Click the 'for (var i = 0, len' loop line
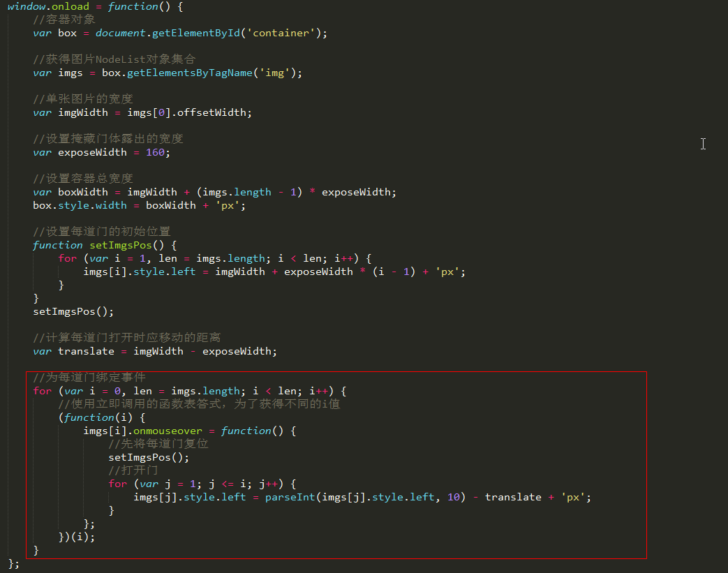 189,391
